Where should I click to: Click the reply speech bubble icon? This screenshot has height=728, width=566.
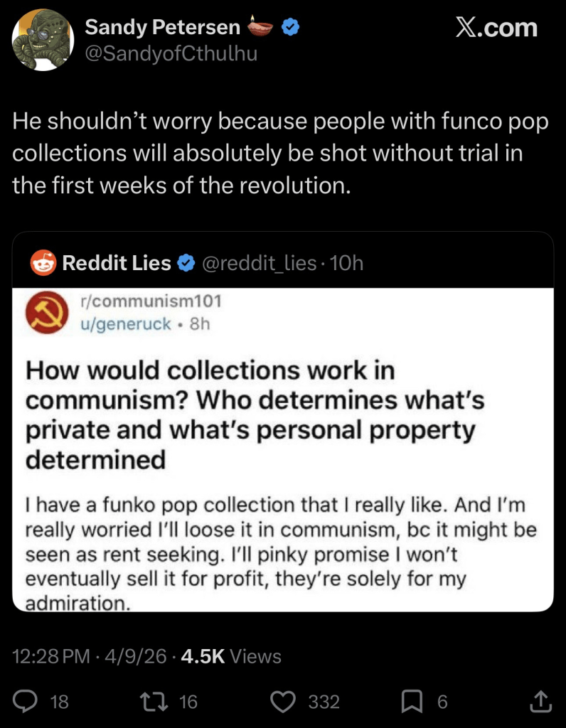tap(26, 702)
